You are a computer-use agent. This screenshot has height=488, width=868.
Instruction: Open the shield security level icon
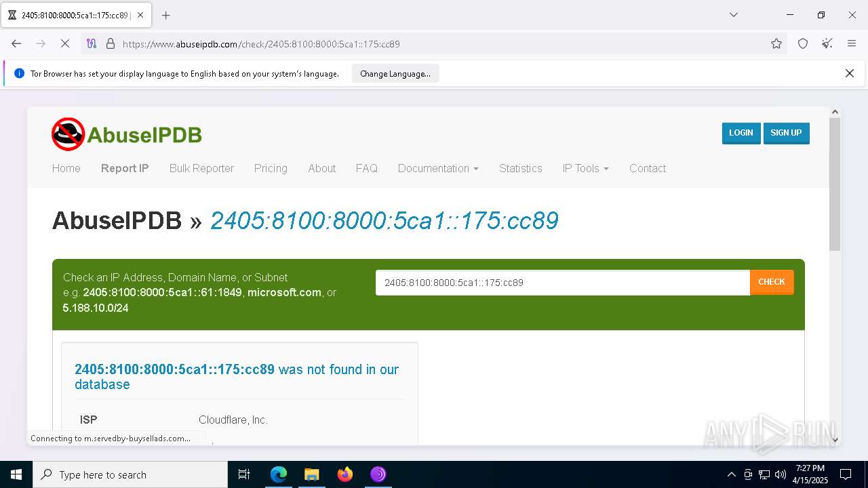(803, 43)
